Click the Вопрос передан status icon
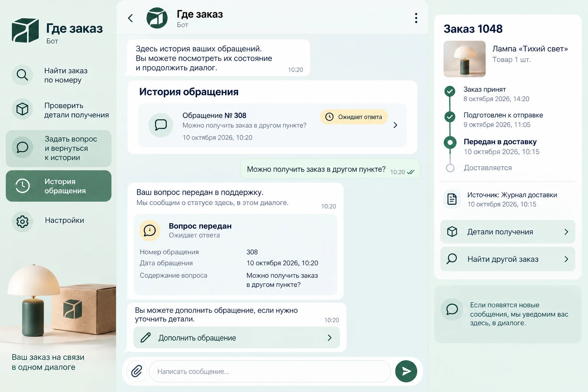Viewport: 588px width, 392px height. pyautogui.click(x=150, y=230)
